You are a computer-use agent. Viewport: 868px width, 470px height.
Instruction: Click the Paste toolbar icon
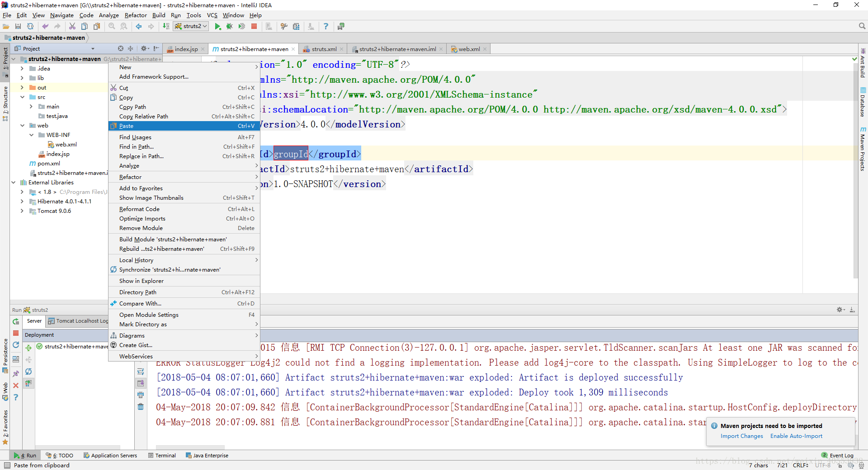pyautogui.click(x=97, y=26)
